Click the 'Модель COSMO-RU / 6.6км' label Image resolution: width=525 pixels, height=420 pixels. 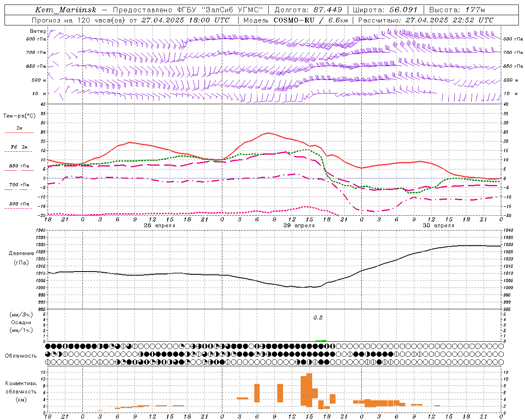[296, 20]
